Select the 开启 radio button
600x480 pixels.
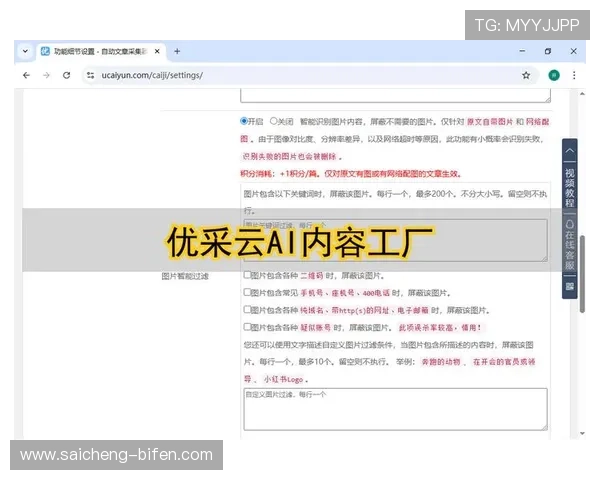tap(244, 121)
